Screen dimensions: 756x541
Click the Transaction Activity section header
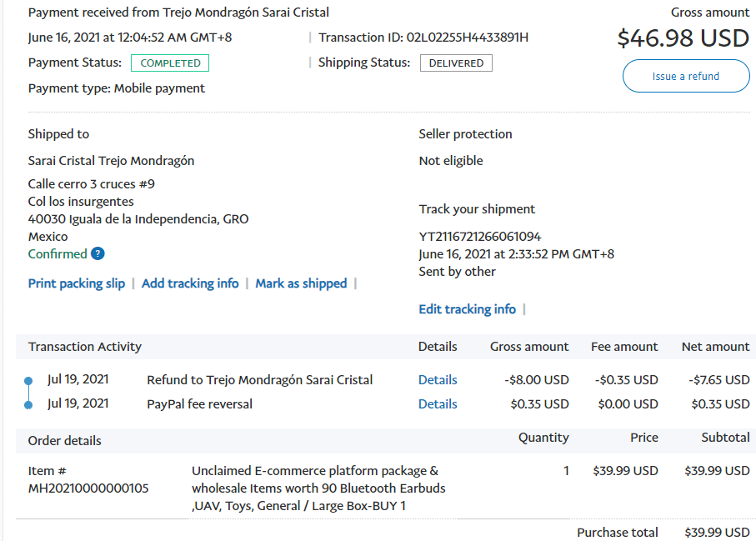[x=85, y=347]
